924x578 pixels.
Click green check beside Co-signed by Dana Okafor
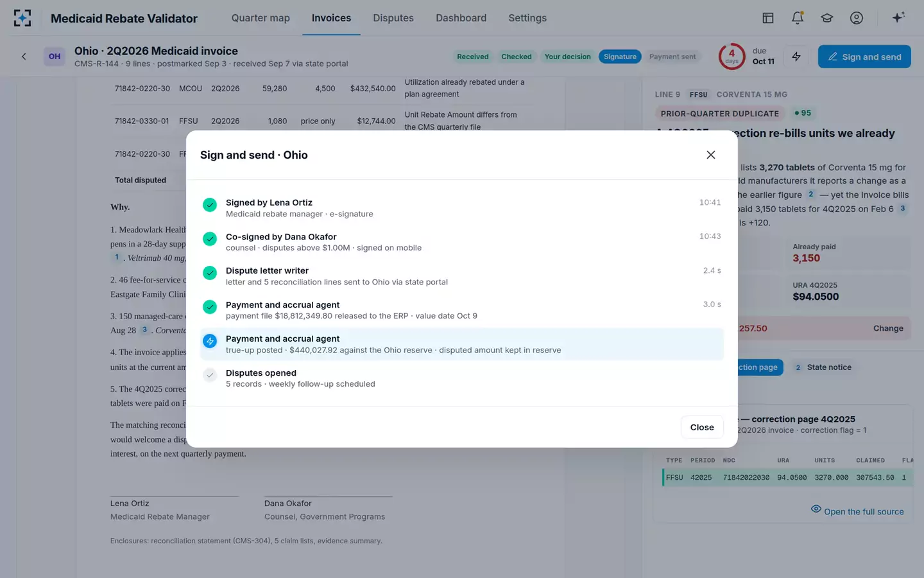coord(210,239)
